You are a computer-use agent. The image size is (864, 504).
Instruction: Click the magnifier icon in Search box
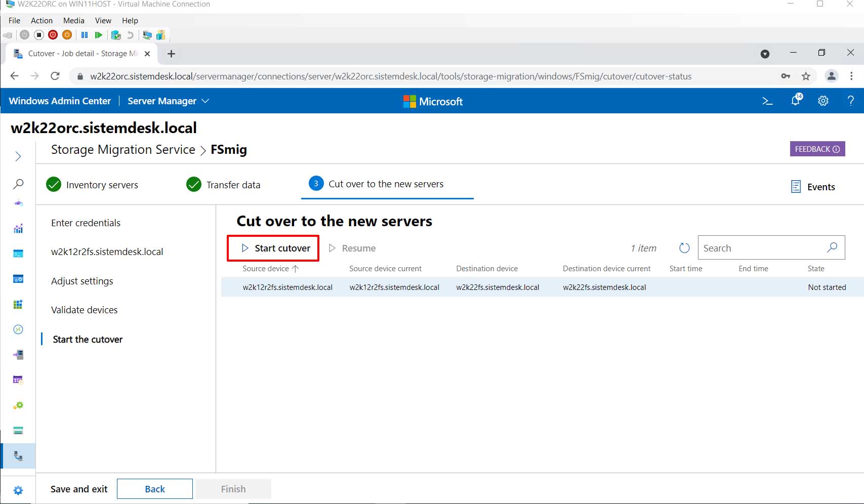tap(832, 247)
